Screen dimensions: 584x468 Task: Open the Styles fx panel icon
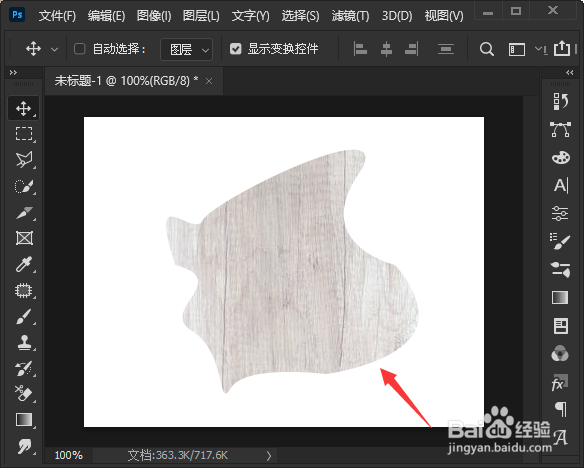(x=560, y=382)
